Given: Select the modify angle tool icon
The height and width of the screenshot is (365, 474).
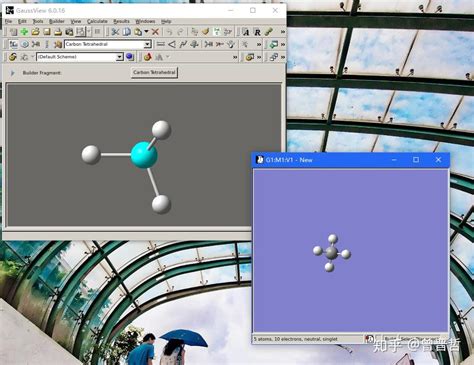Looking at the screenshot, I should 172,44.
